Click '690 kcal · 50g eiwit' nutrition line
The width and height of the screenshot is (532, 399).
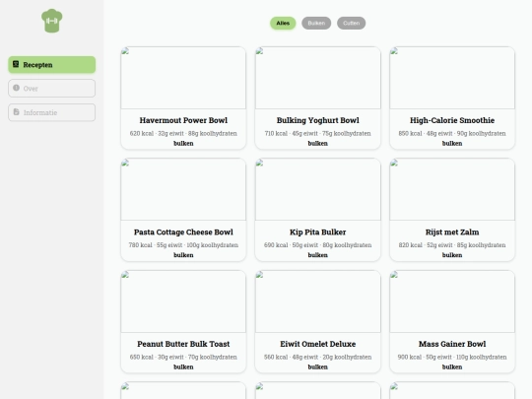point(317,245)
